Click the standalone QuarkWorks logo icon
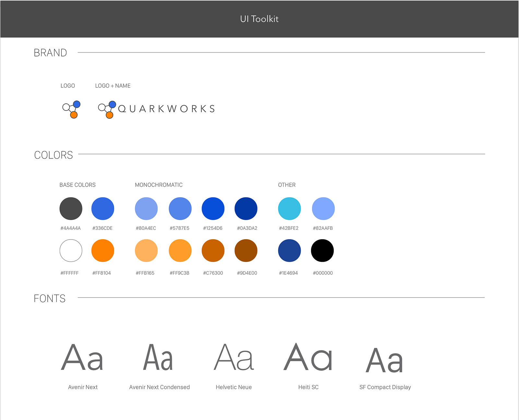 click(x=71, y=110)
